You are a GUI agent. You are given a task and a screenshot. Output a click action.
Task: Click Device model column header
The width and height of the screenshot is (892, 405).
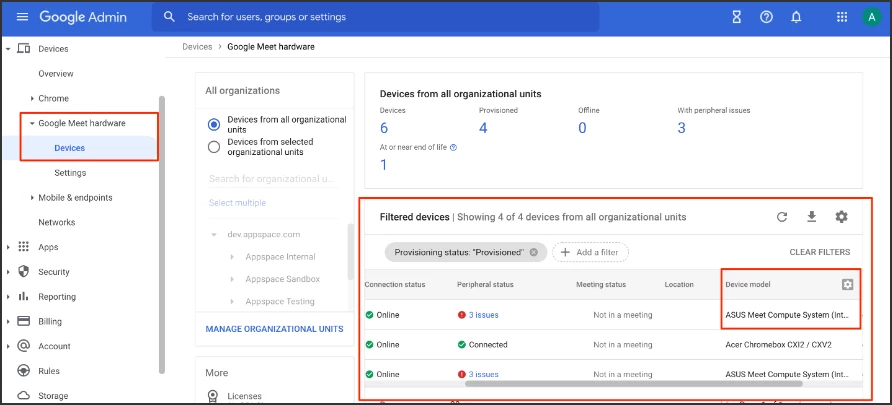pyautogui.click(x=748, y=284)
